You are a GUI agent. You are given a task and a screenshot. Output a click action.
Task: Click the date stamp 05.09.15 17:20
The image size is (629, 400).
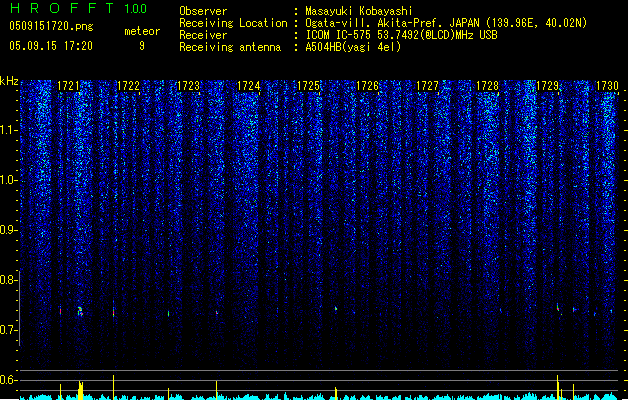[x=51, y=46]
